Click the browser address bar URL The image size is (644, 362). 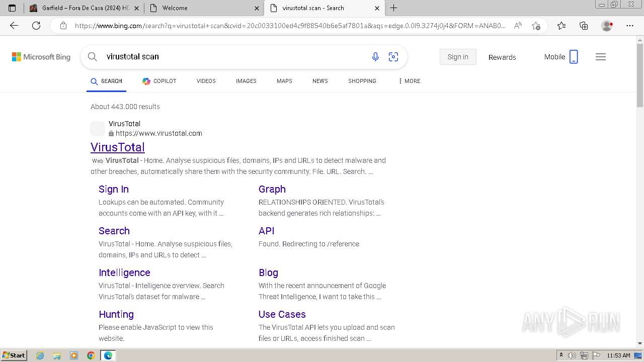click(290, 26)
